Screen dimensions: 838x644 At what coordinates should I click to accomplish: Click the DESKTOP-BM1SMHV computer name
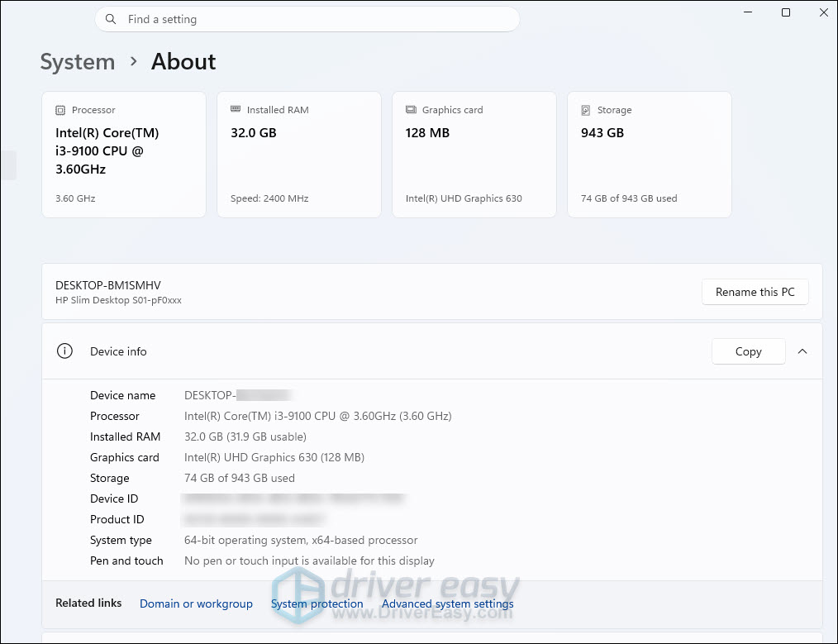pos(108,285)
